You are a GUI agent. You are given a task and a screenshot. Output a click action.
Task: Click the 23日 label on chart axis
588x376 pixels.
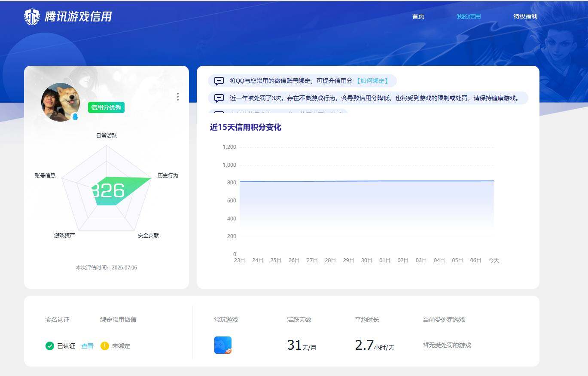pyautogui.click(x=239, y=260)
